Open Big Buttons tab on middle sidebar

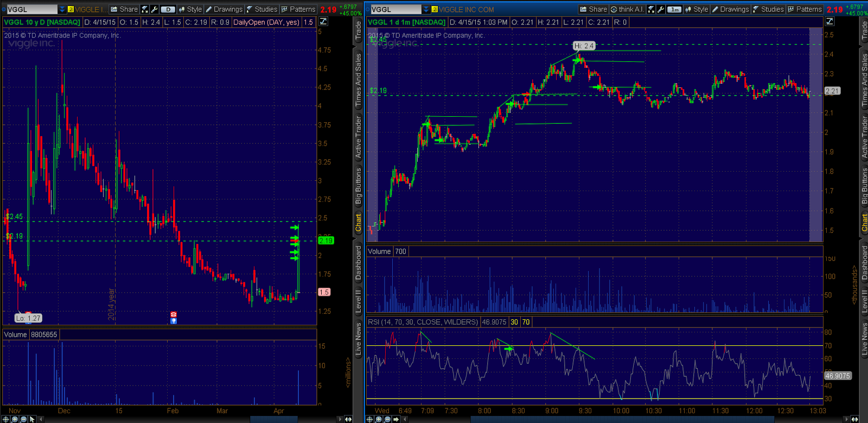358,186
